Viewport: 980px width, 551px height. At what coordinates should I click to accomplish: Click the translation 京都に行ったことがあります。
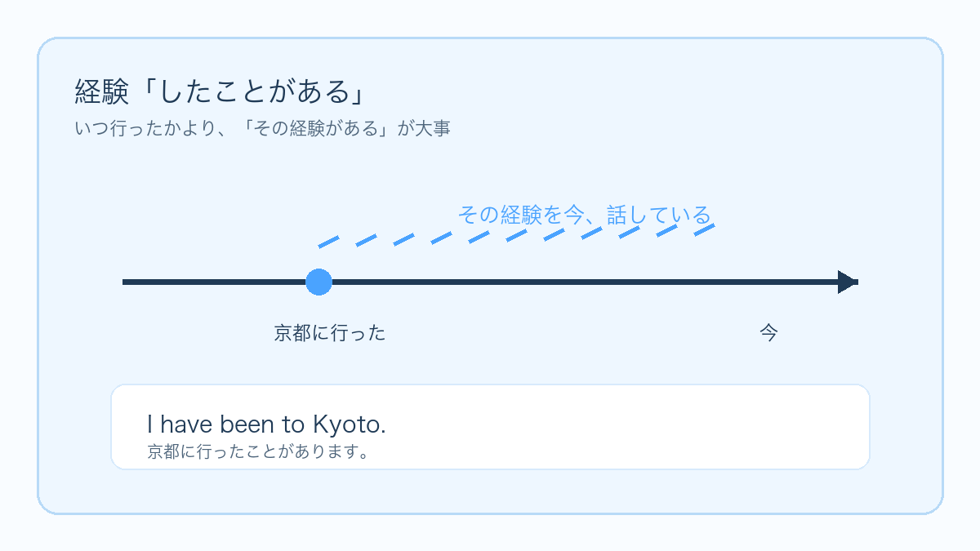pos(259,451)
